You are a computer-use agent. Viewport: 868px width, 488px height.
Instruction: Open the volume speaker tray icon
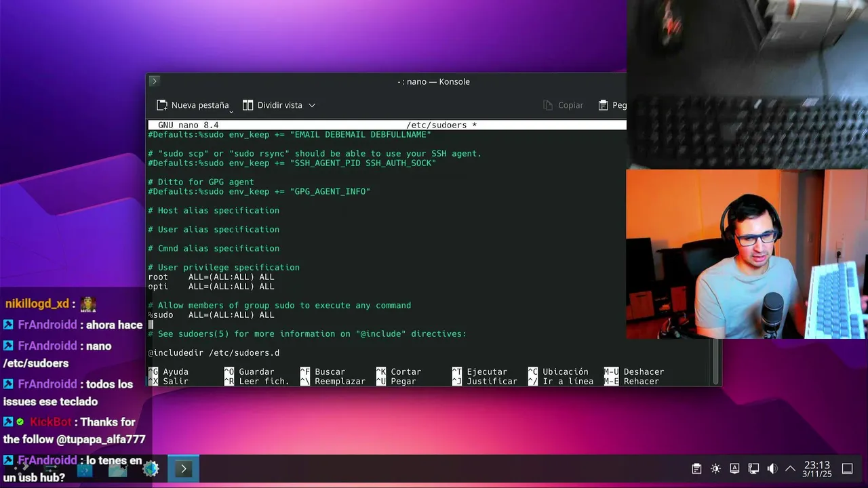(772, 468)
